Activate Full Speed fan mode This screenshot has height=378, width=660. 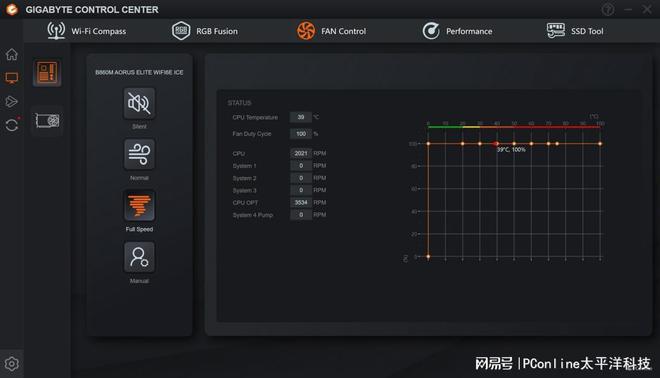139,206
